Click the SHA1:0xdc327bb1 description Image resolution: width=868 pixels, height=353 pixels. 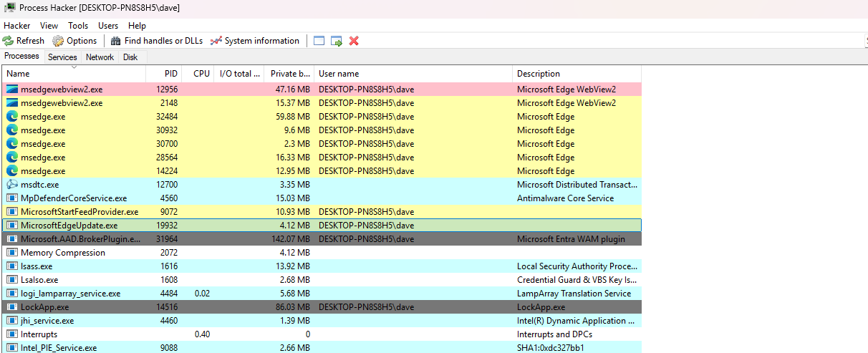[551, 348]
